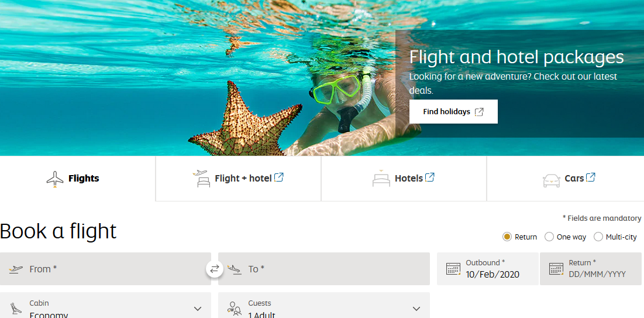The height and width of the screenshot is (318, 644).
Task: Open the Outbound date picker field
Action: point(488,269)
